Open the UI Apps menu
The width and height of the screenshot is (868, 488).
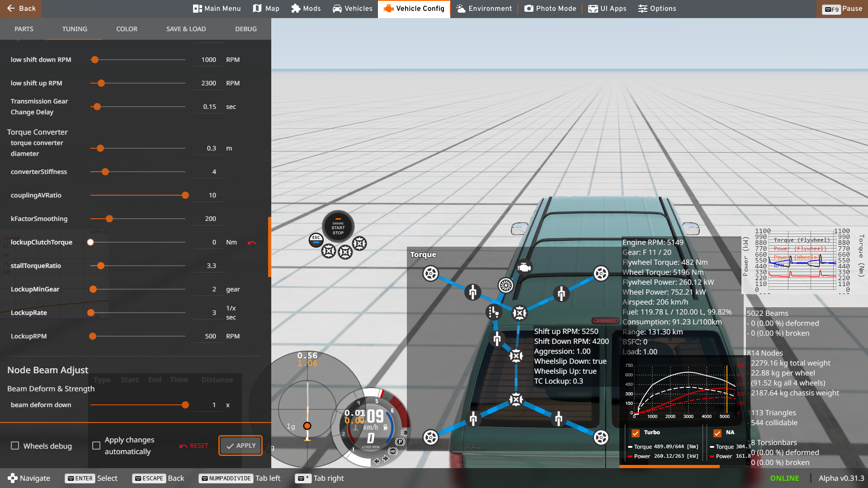coord(607,9)
